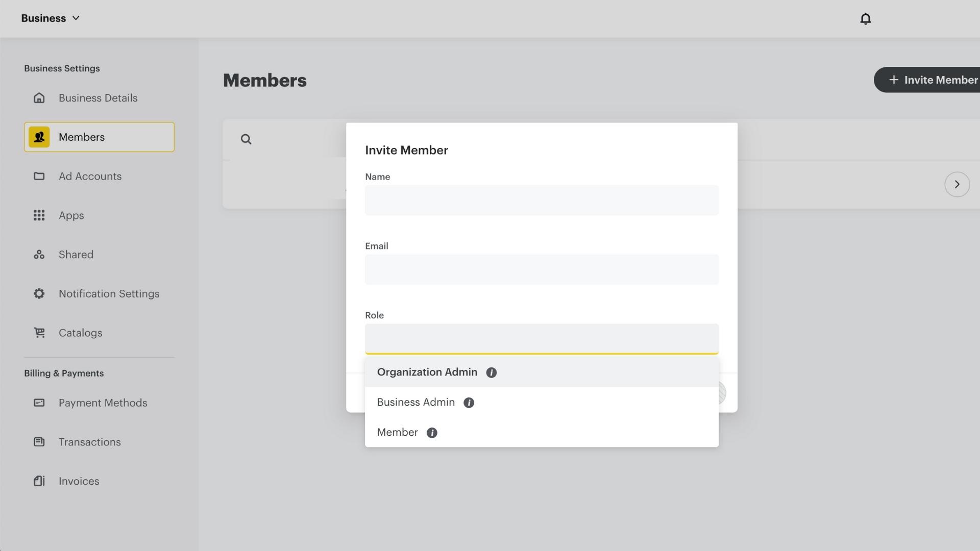Click the Invite Member dialog title
This screenshot has width=980, height=551.
[406, 151]
